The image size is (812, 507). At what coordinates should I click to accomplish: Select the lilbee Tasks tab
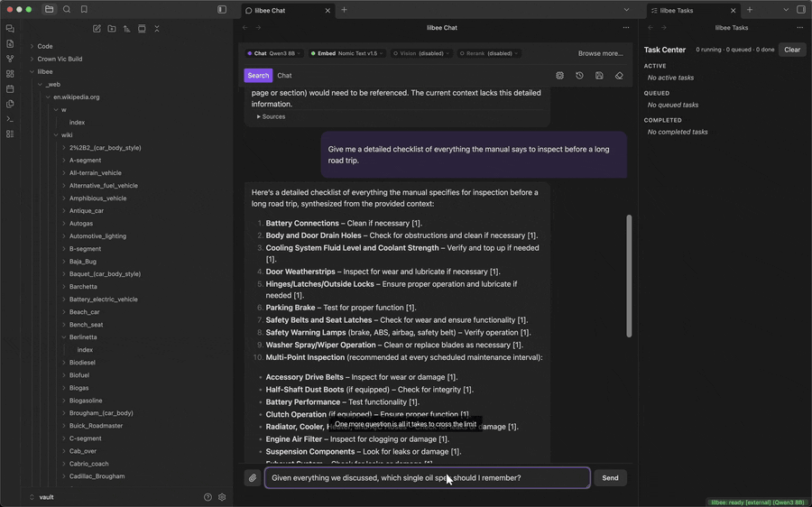[694, 10]
